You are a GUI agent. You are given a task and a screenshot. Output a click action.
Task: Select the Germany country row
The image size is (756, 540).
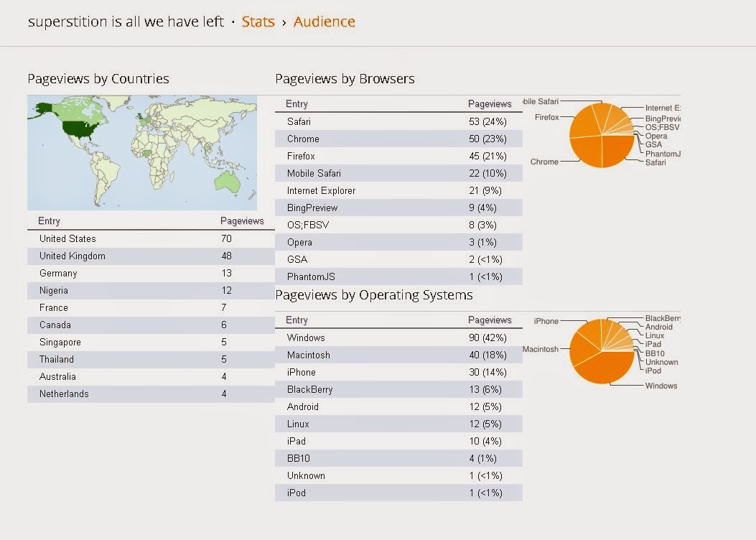click(x=151, y=274)
